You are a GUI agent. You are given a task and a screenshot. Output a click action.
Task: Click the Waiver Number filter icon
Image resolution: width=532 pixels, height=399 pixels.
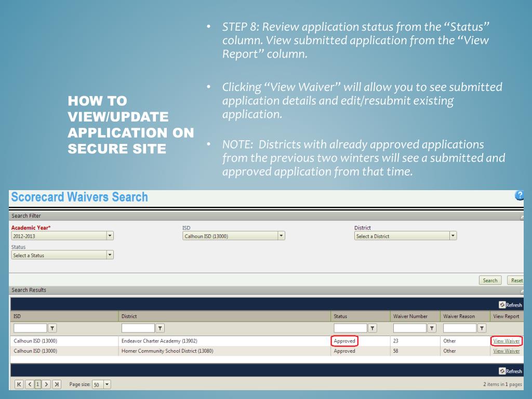pos(432,328)
